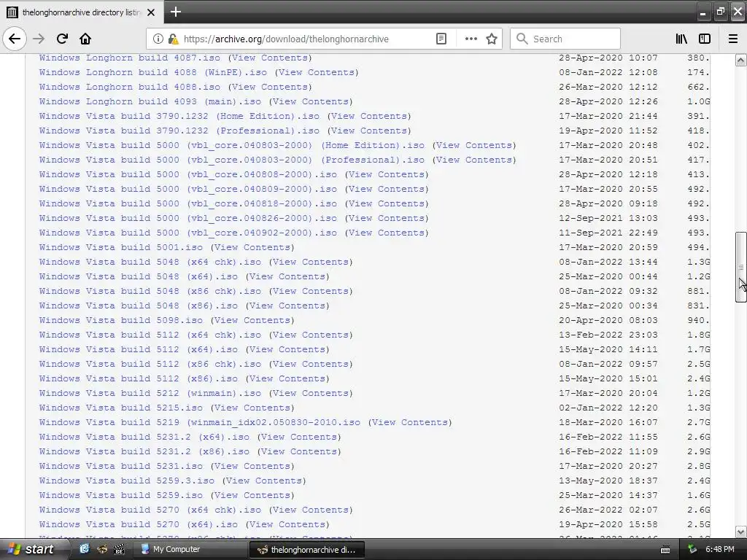
Task: Open the Windows start menu
Action: coord(31,550)
